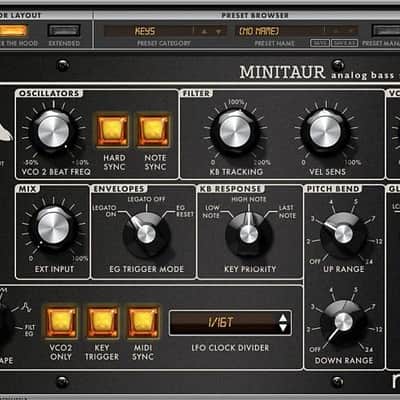Toggle the Hard Sync button

pos(113,131)
